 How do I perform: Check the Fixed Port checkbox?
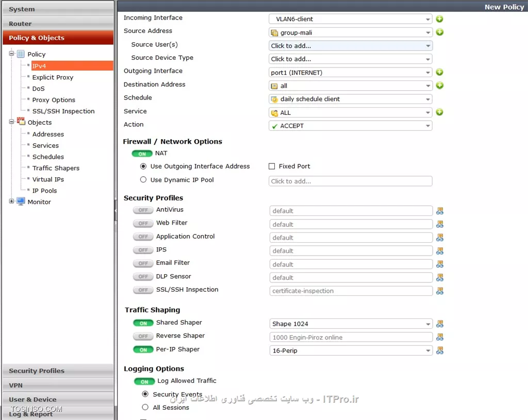point(272,166)
